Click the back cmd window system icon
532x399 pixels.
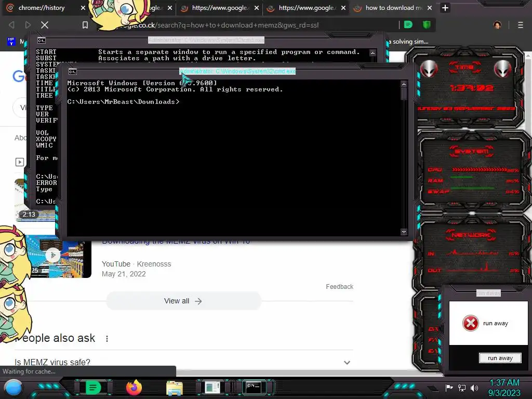pyautogui.click(x=42, y=41)
